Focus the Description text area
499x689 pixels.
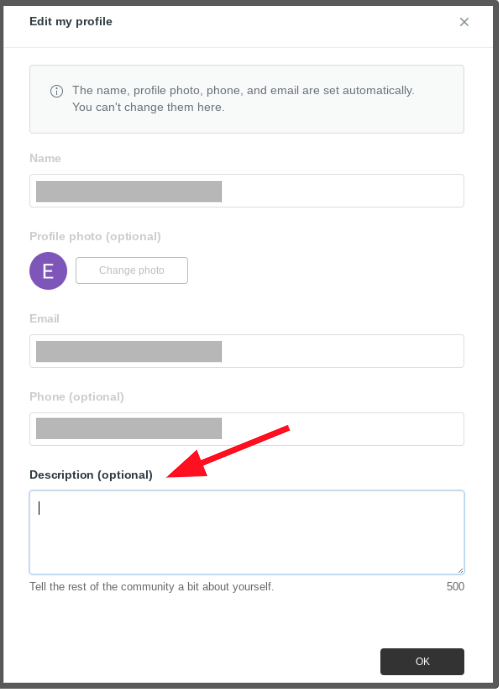pos(246,532)
